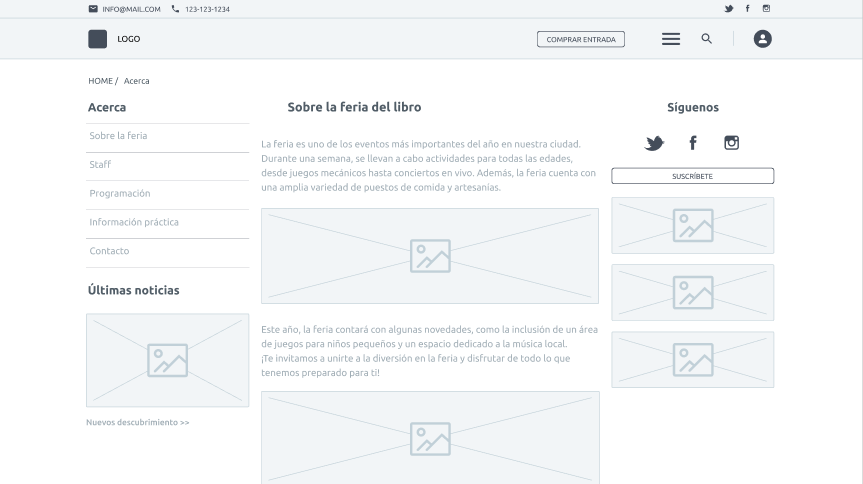The width and height of the screenshot is (863, 484).
Task: Click the envelope mail icon in top bar
Action: (93, 9)
